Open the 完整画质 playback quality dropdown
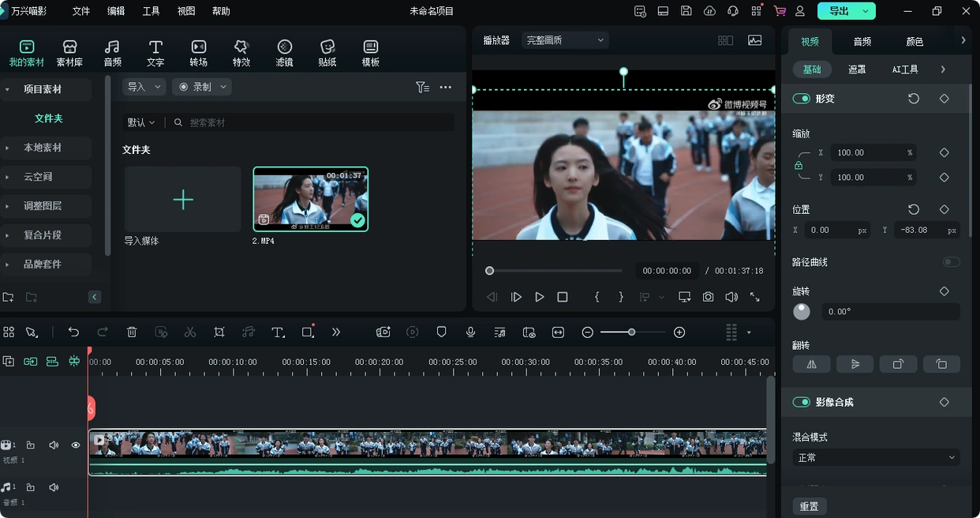The width and height of the screenshot is (980, 518). pos(565,40)
